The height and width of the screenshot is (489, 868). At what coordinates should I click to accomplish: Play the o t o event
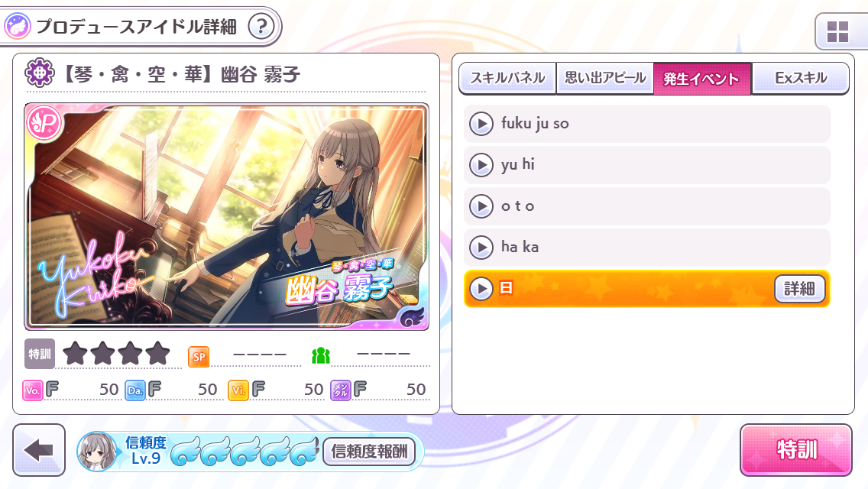481,206
